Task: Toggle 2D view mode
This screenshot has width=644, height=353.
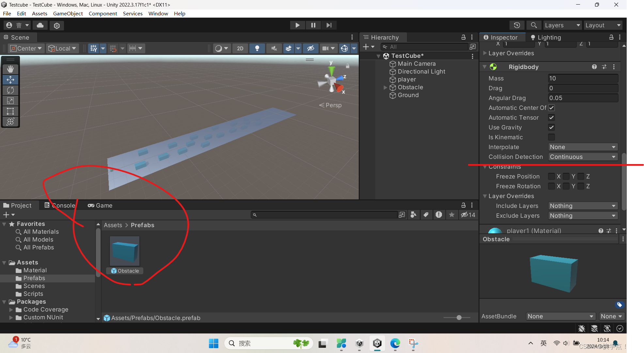Action: point(240,48)
